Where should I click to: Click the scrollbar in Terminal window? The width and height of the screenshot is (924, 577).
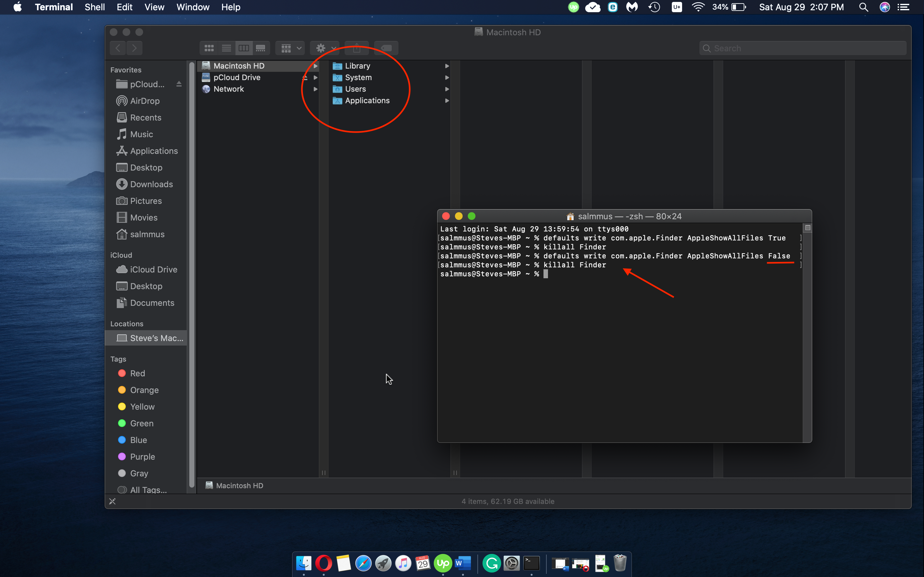pyautogui.click(x=808, y=228)
